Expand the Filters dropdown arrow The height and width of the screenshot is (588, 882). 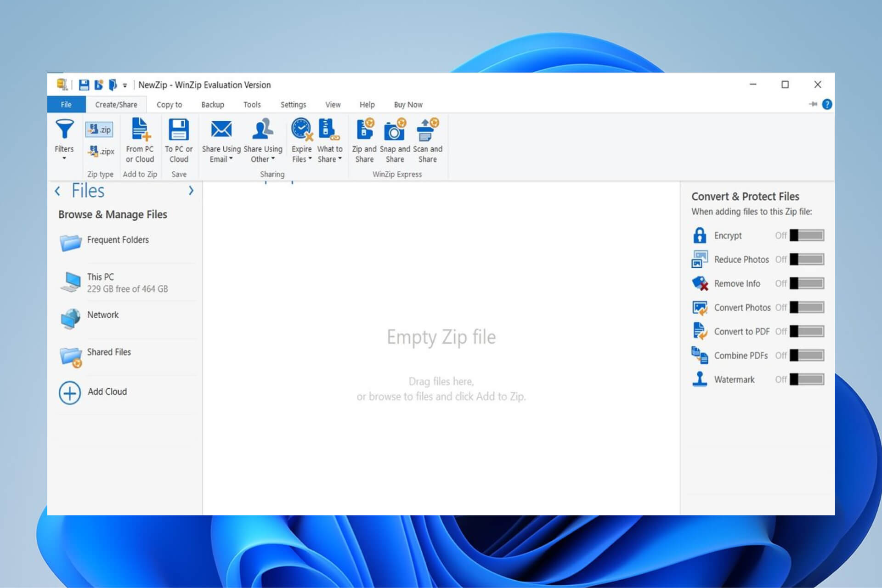tap(64, 158)
